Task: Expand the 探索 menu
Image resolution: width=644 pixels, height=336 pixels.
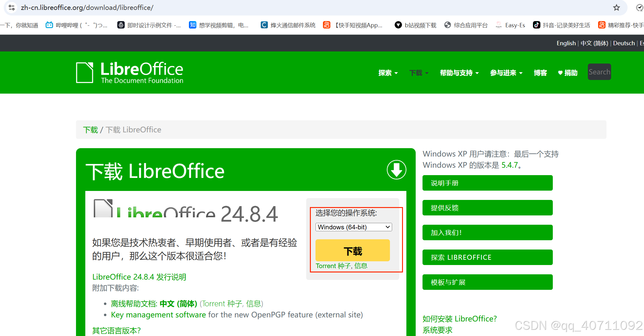Action: pos(388,73)
